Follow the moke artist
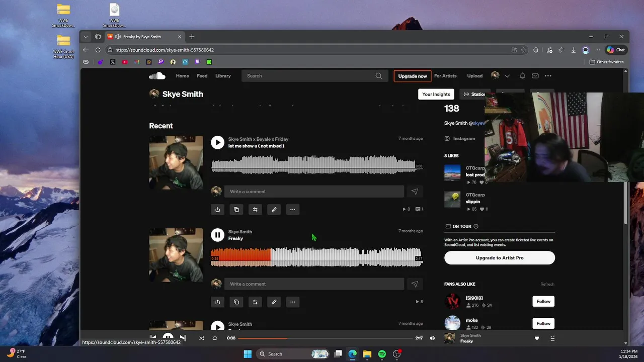This screenshot has height=362, width=644. coord(543,323)
